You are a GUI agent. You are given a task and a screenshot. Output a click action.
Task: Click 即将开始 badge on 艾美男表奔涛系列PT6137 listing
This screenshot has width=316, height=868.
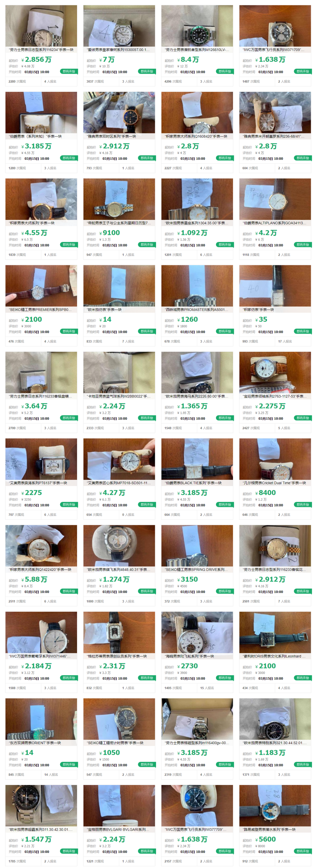point(69,504)
